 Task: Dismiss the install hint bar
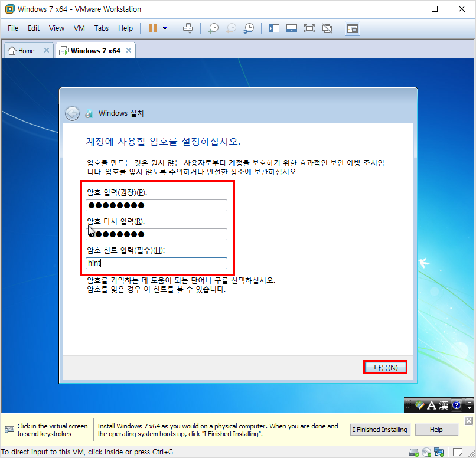coord(469,421)
